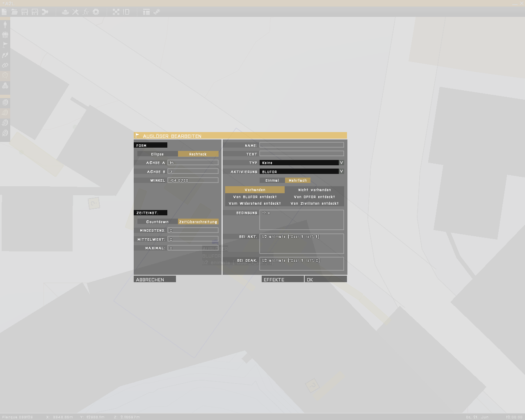
Task: Click the Maximal value field
Action: (x=193, y=248)
